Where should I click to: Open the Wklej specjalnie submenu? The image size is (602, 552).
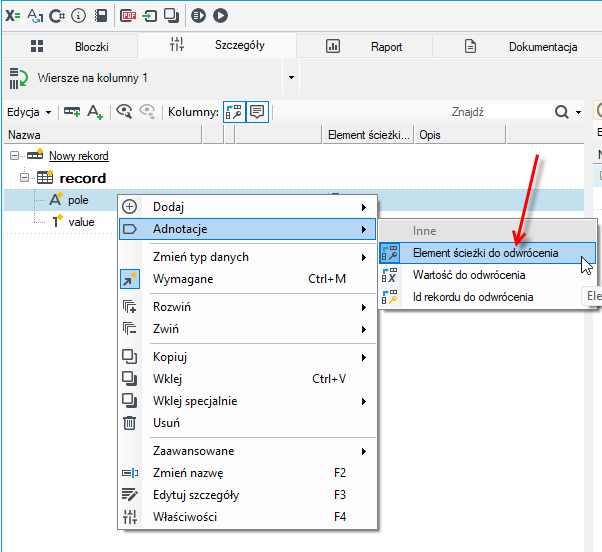pos(247,401)
